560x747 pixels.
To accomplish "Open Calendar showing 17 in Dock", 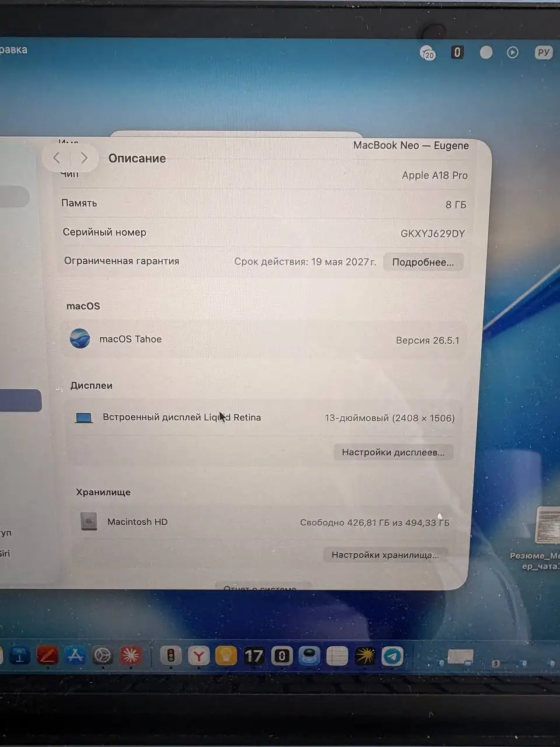I will (254, 656).
